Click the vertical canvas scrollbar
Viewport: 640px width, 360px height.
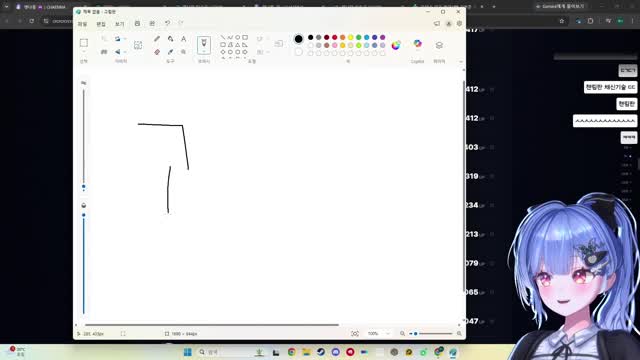point(464,186)
